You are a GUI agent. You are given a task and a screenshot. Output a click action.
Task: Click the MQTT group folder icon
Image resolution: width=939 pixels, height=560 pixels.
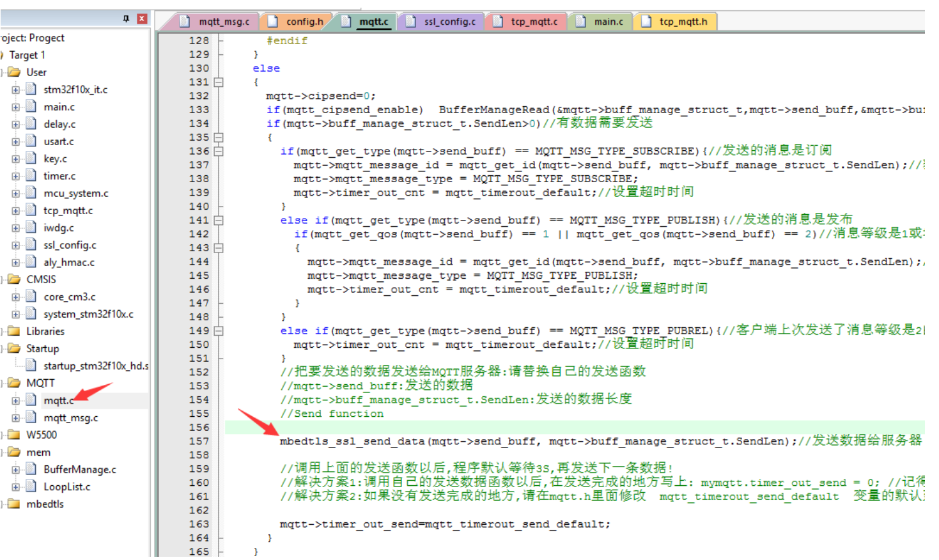[14, 383]
